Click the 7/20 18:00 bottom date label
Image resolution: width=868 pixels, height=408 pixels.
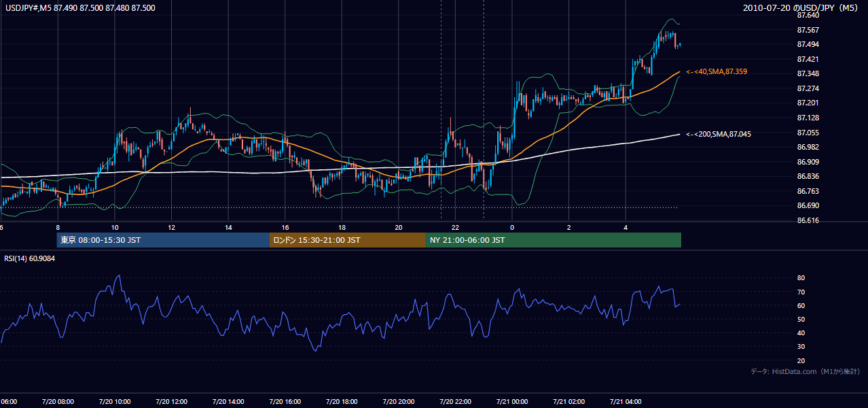342,401
